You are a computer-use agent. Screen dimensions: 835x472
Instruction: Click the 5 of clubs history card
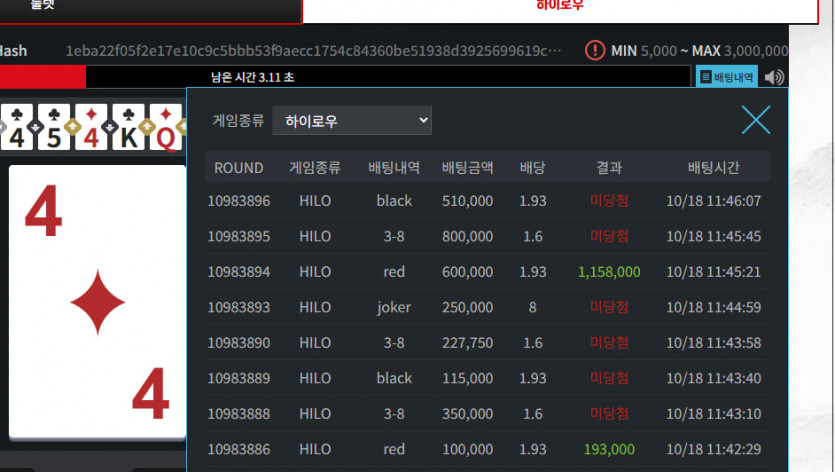54,127
